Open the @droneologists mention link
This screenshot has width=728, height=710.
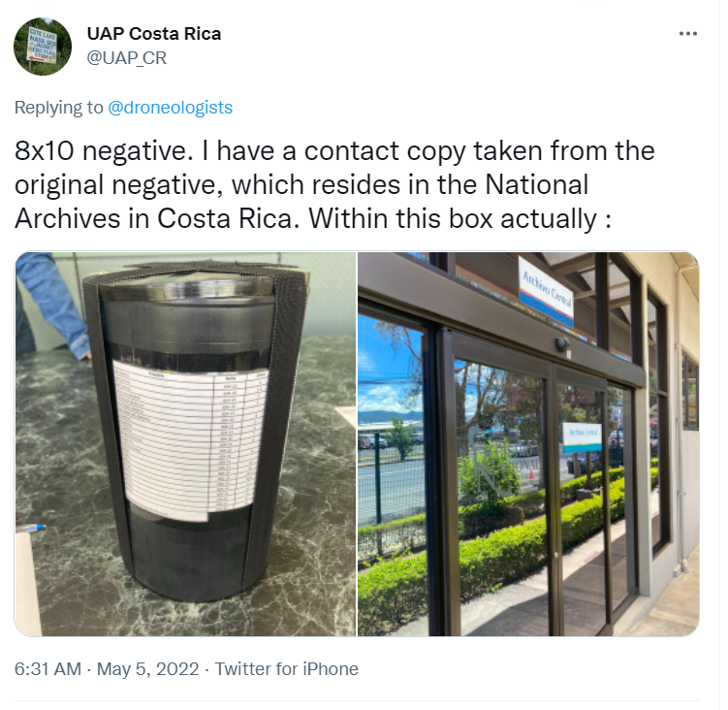click(170, 108)
